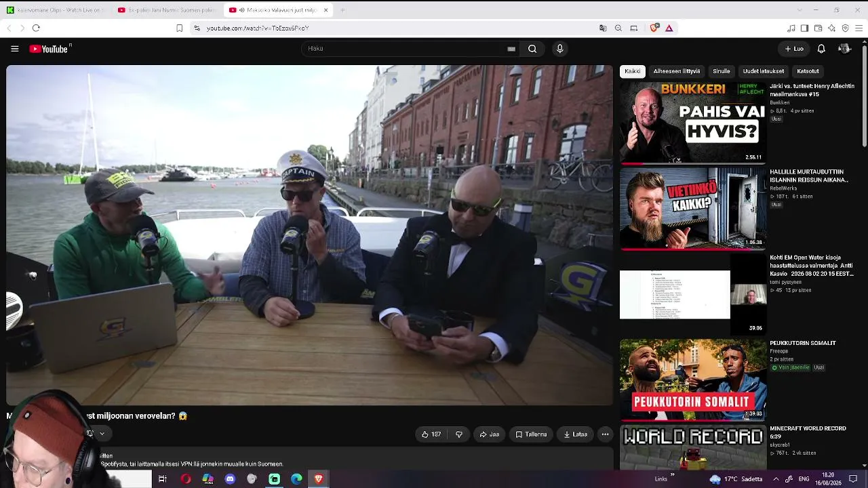Start voice search with microphone icon
Viewport: 868px width, 488px height.
[559, 49]
